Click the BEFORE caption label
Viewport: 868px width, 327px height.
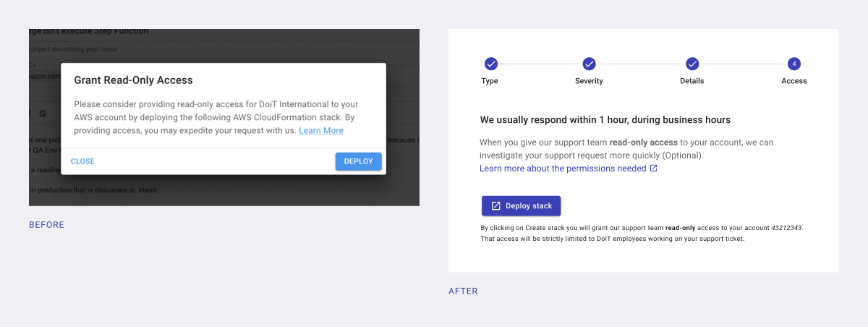47,225
